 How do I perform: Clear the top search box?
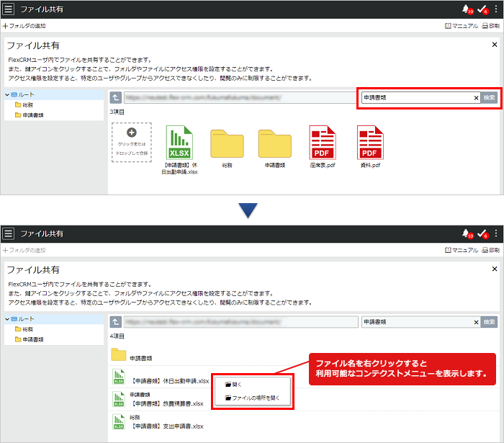[x=476, y=98]
